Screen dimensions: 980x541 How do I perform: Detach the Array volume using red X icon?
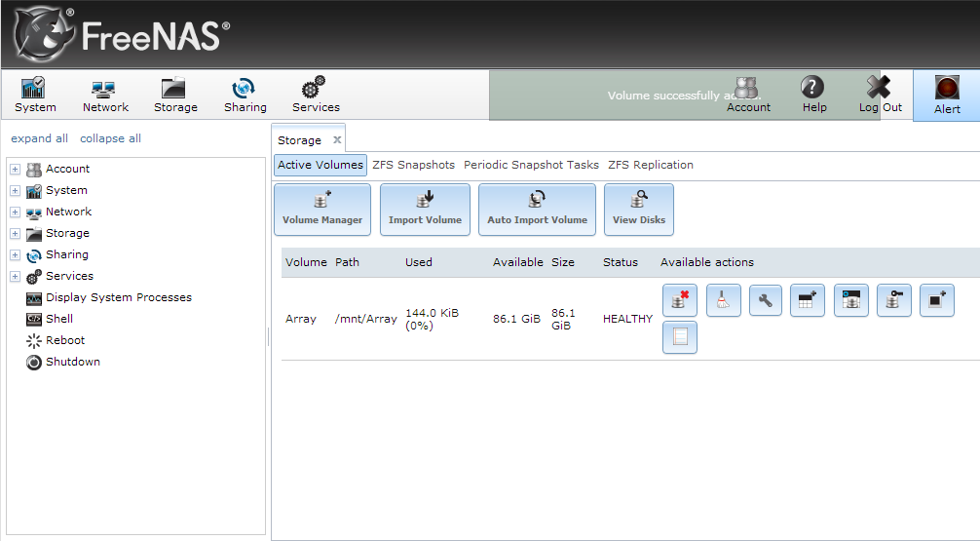point(679,300)
